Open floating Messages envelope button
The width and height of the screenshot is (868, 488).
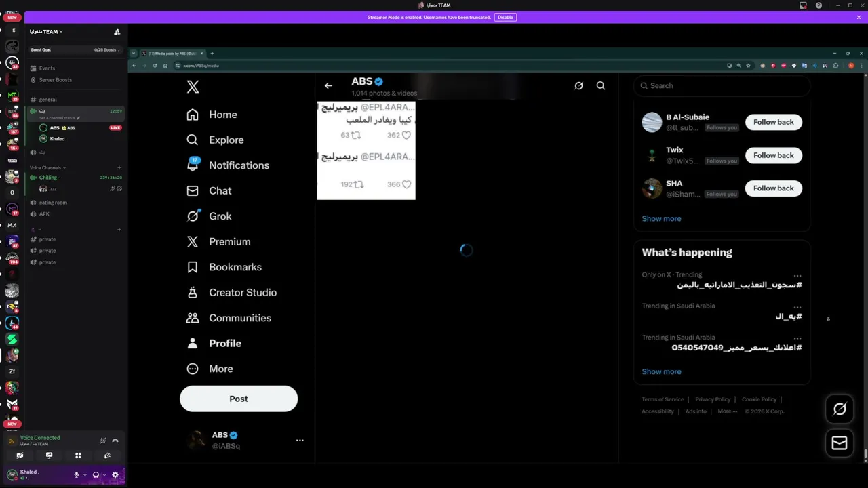pyautogui.click(x=840, y=443)
